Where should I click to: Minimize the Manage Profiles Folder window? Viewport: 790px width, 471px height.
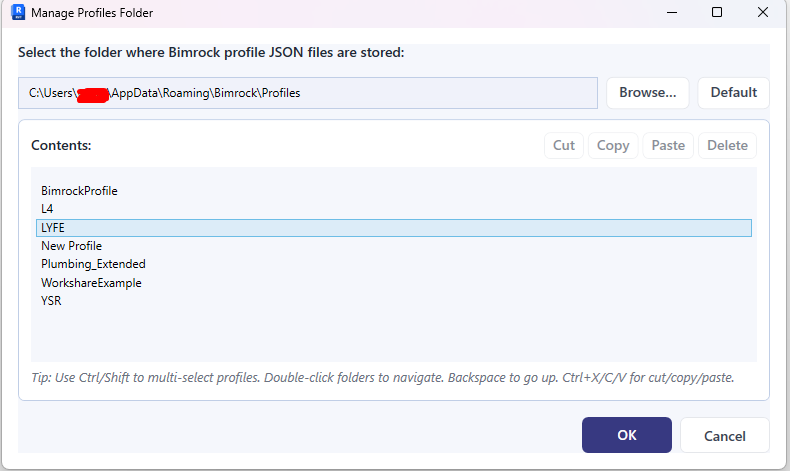(672, 13)
